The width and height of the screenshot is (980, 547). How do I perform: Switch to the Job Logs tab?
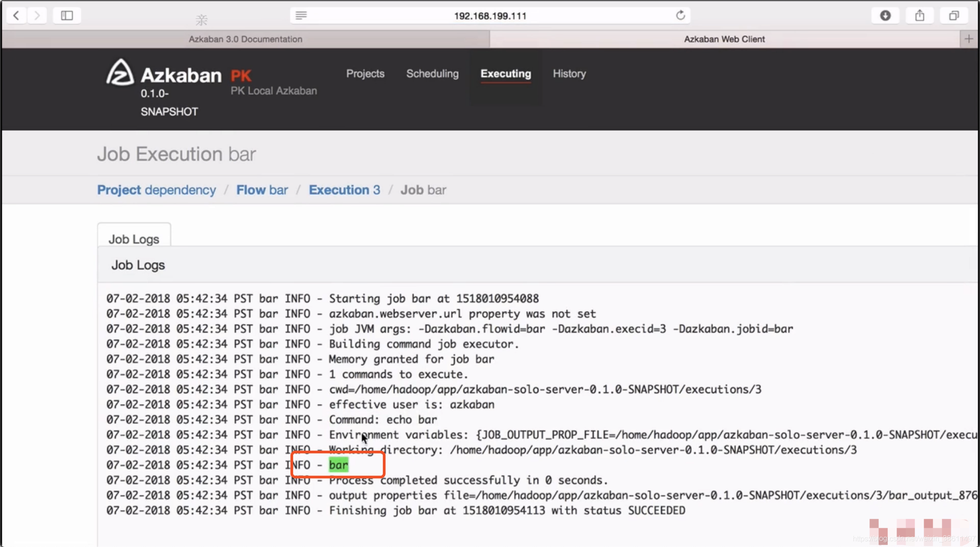(x=133, y=238)
